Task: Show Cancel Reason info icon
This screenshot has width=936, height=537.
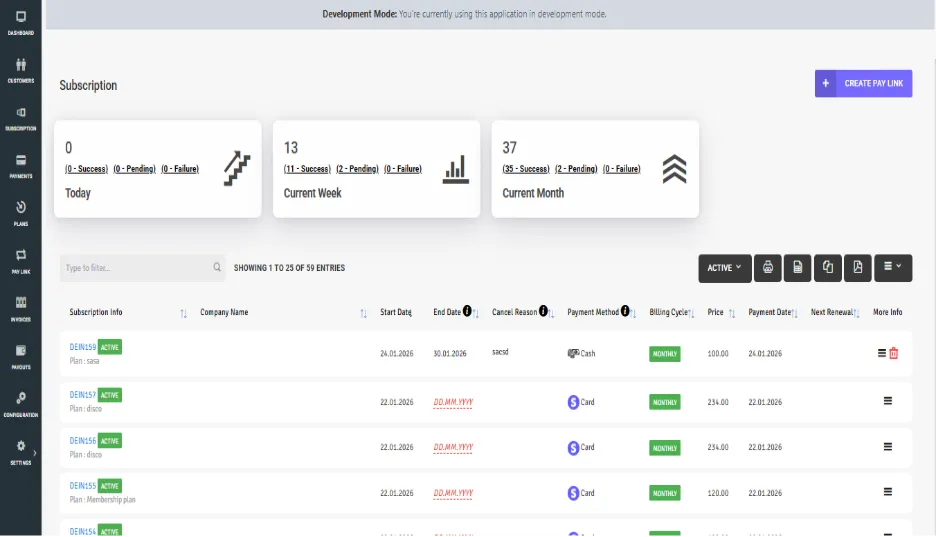Action: [543, 311]
